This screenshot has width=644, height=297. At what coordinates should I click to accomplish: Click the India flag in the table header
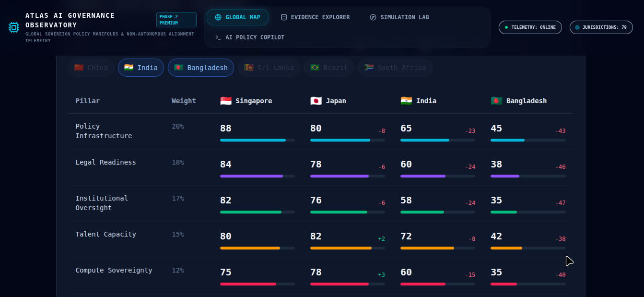[406, 101]
